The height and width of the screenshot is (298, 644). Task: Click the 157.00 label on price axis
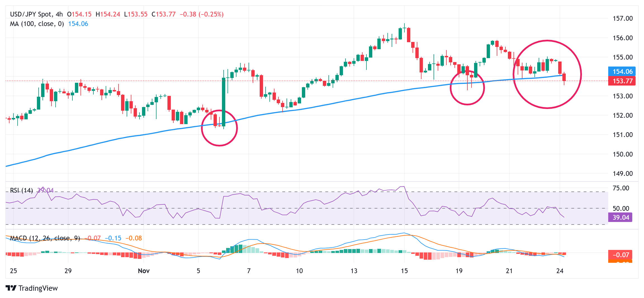pos(622,18)
